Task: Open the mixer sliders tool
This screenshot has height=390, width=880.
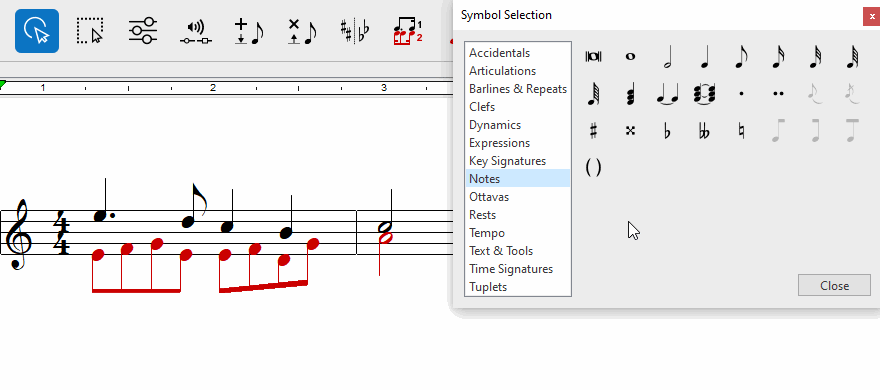Action: (x=143, y=30)
